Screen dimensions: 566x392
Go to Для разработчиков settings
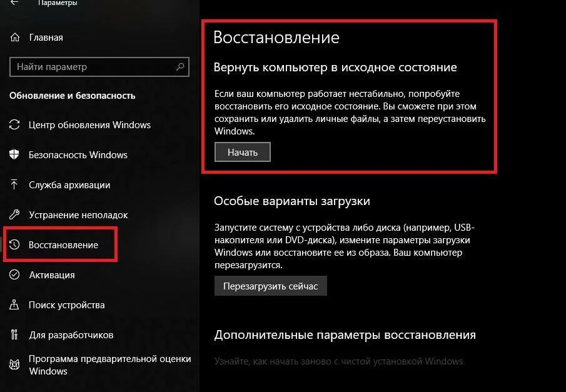pyautogui.click(x=71, y=335)
